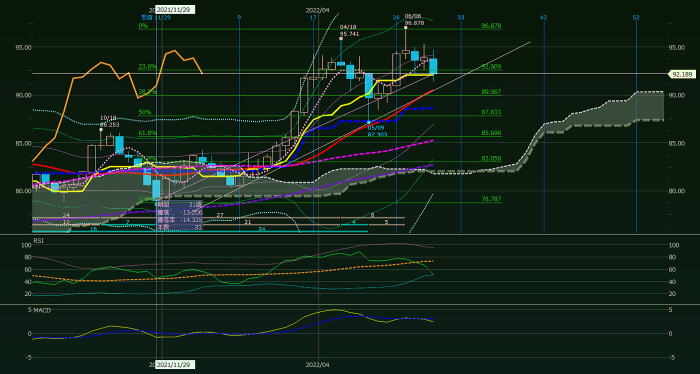The image size is (700, 374).
Task: Click the 2021/11/29 date label on bottom axis
Action: (x=175, y=365)
